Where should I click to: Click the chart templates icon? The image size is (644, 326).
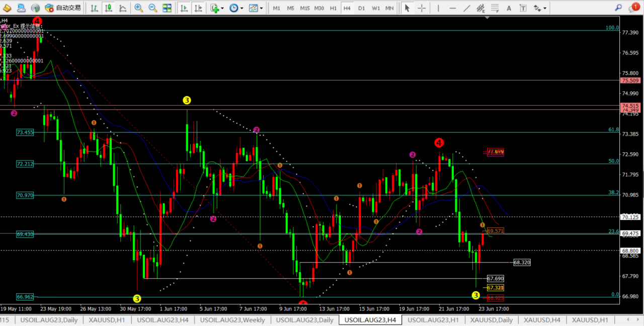pyautogui.click(x=253, y=8)
